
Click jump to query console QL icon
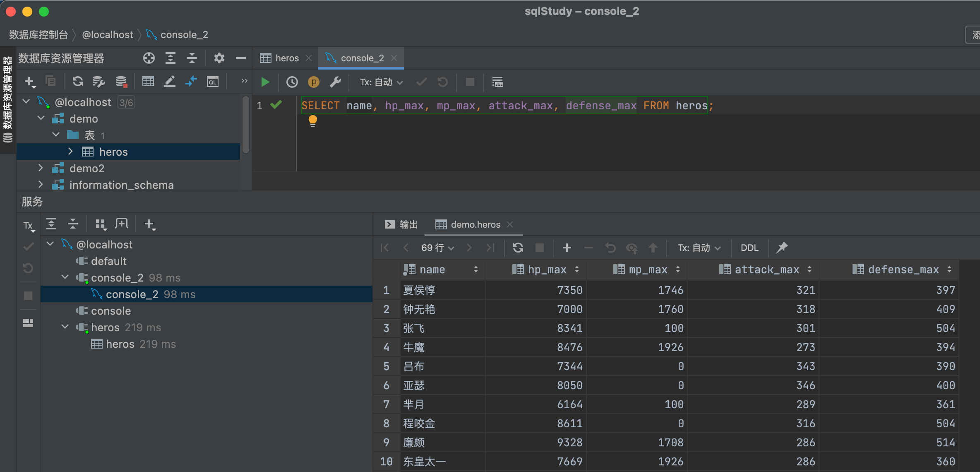click(x=213, y=82)
